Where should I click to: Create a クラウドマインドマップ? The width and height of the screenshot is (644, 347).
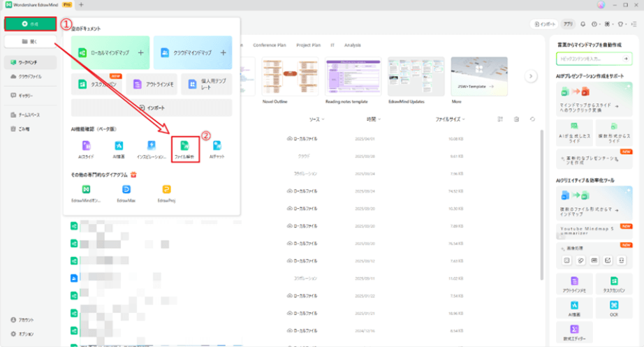(193, 52)
